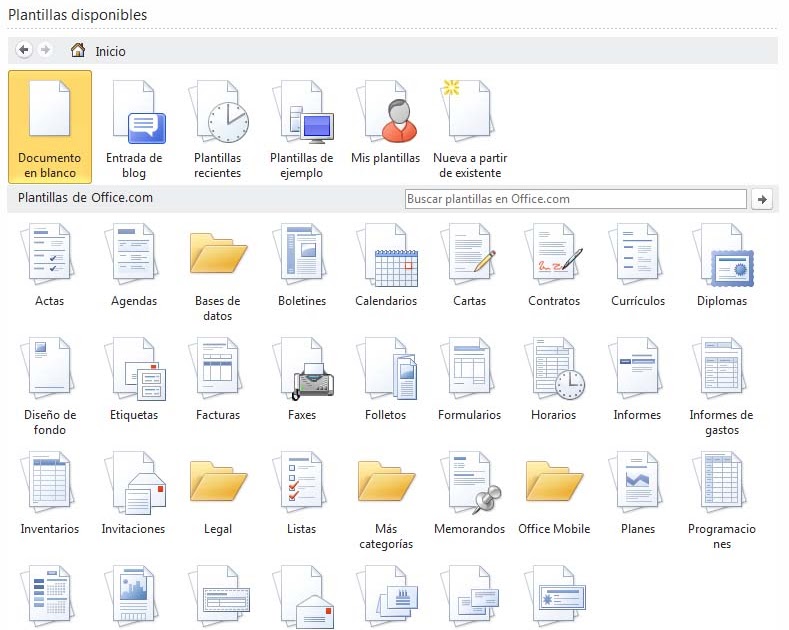This screenshot has height=630, width=789.
Task: Open the Actas template category
Action: (50, 264)
